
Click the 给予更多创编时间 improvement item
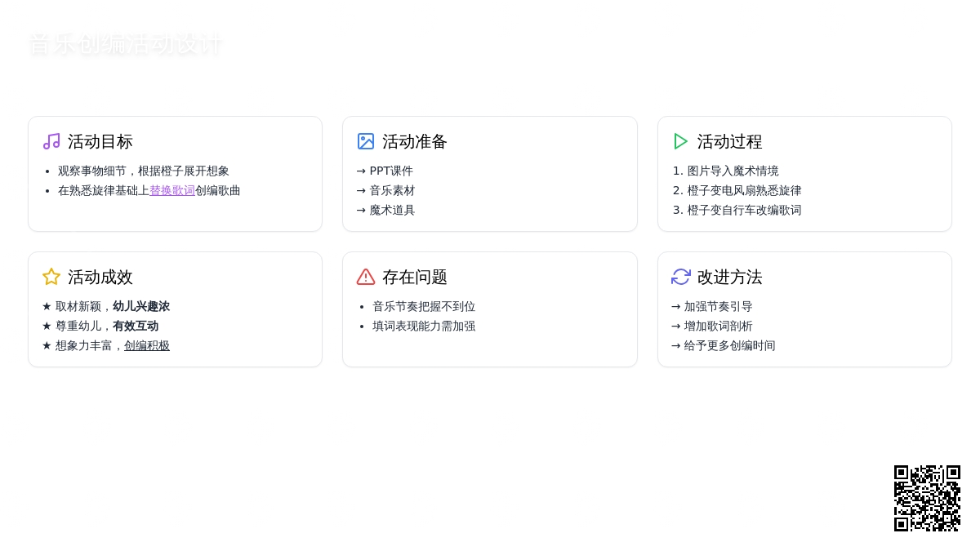pos(729,345)
